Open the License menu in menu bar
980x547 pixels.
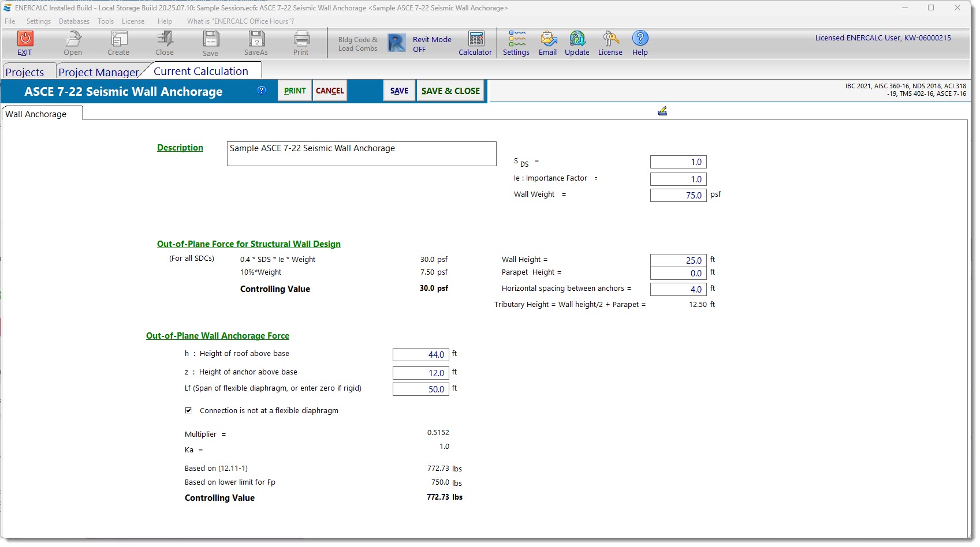click(133, 21)
